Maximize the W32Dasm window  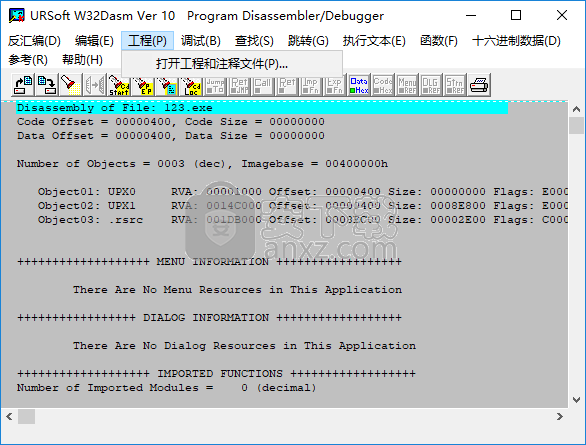516,16
